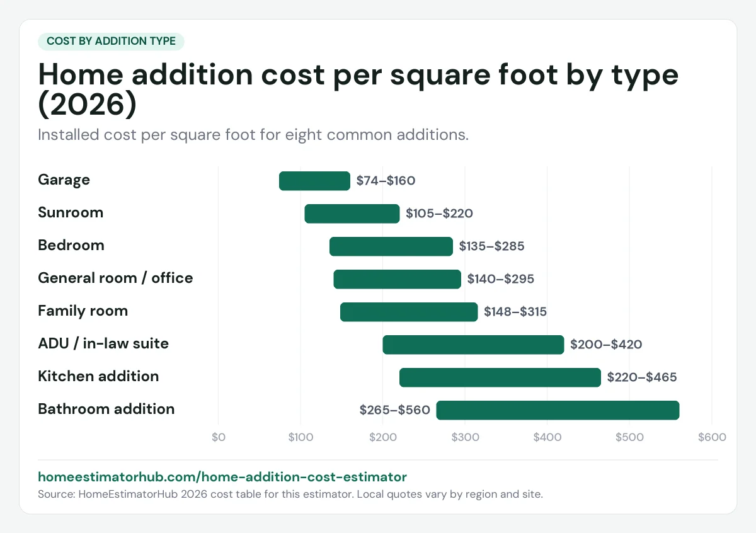Click the '$600' axis tick label
Image resolution: width=756 pixels, height=533 pixels.
click(712, 437)
